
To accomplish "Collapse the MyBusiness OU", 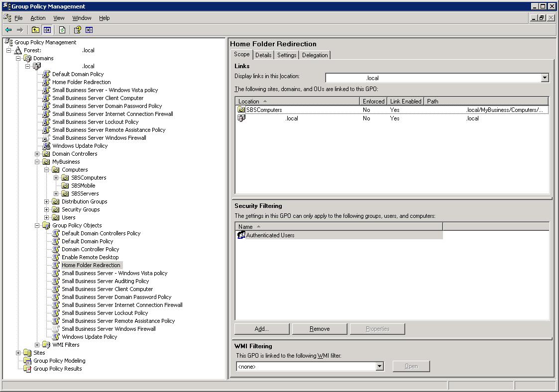I will click(37, 162).
